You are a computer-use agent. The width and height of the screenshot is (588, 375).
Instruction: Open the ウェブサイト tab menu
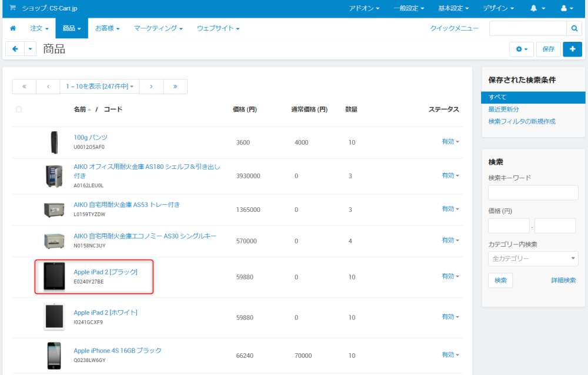tap(218, 28)
